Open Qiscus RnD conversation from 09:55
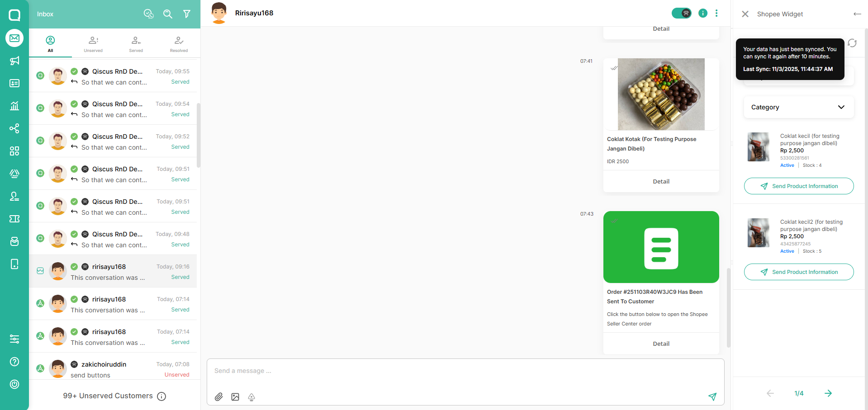Image resolution: width=868 pixels, height=410 pixels. pos(113,76)
